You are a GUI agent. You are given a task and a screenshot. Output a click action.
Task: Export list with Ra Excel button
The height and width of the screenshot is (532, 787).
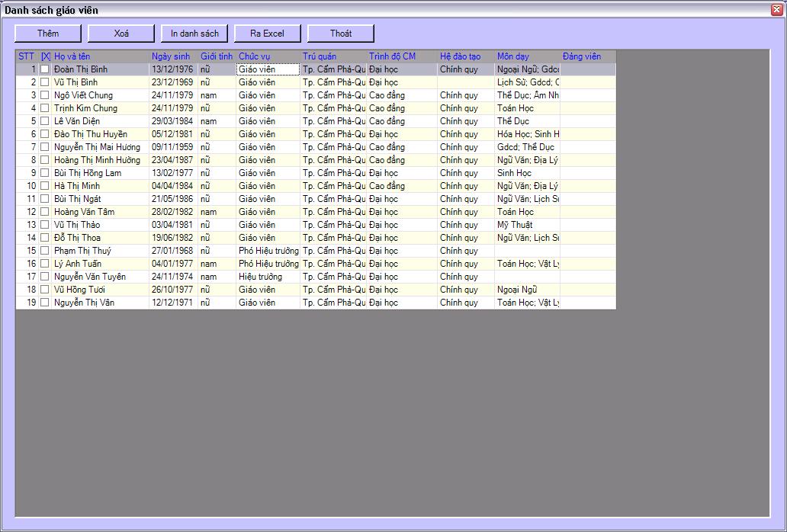[268, 34]
